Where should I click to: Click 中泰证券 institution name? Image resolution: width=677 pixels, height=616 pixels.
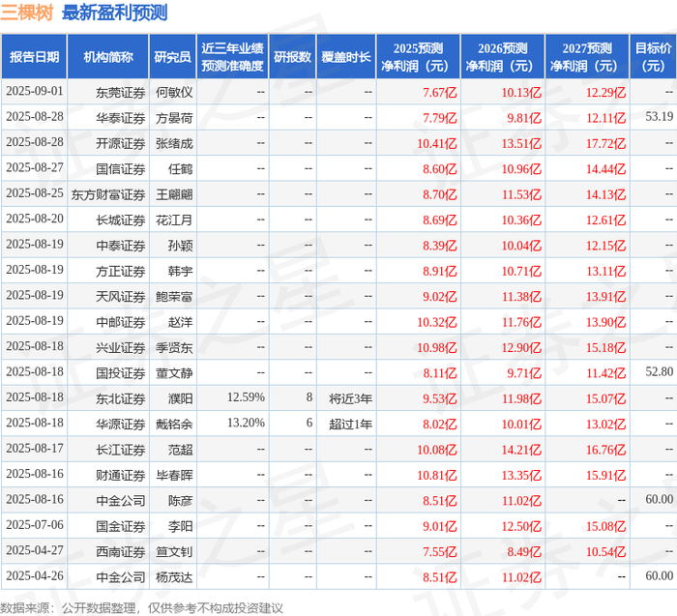coord(121,246)
